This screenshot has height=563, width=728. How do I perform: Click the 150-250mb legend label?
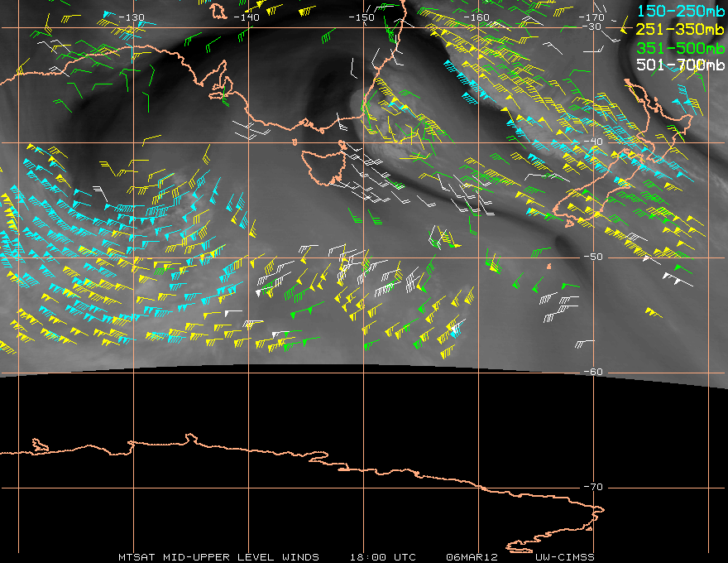[x=680, y=11]
